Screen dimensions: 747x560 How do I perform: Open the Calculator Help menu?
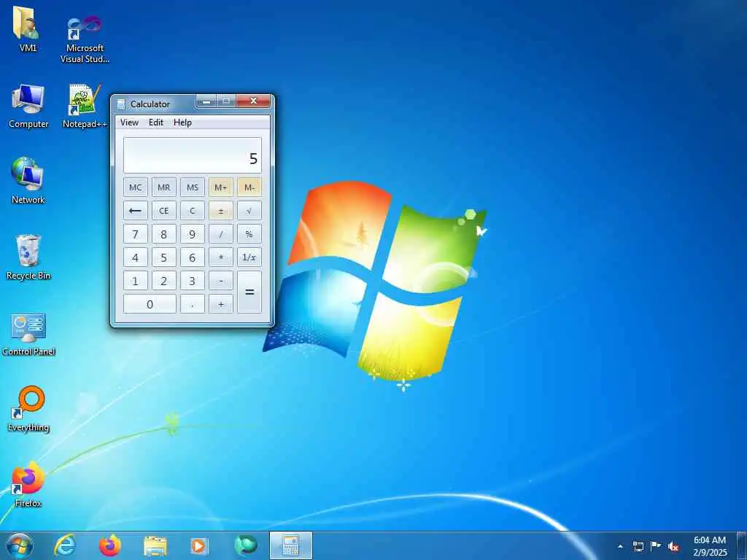click(x=182, y=122)
